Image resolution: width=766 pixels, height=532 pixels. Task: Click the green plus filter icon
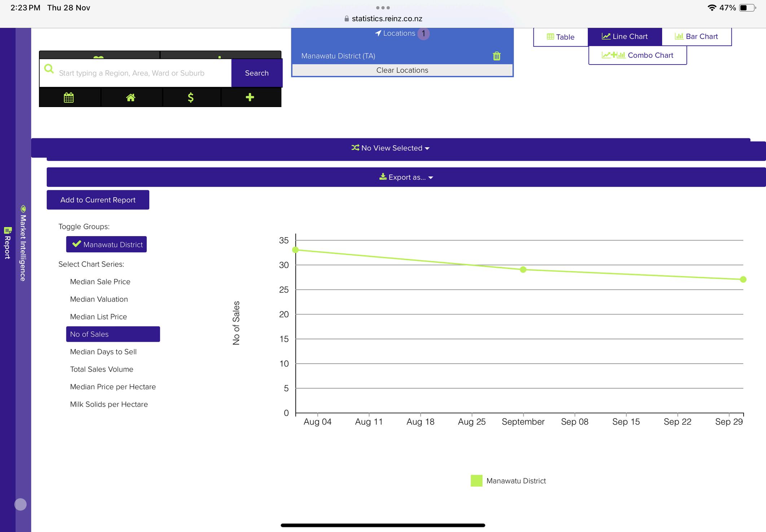[250, 97]
